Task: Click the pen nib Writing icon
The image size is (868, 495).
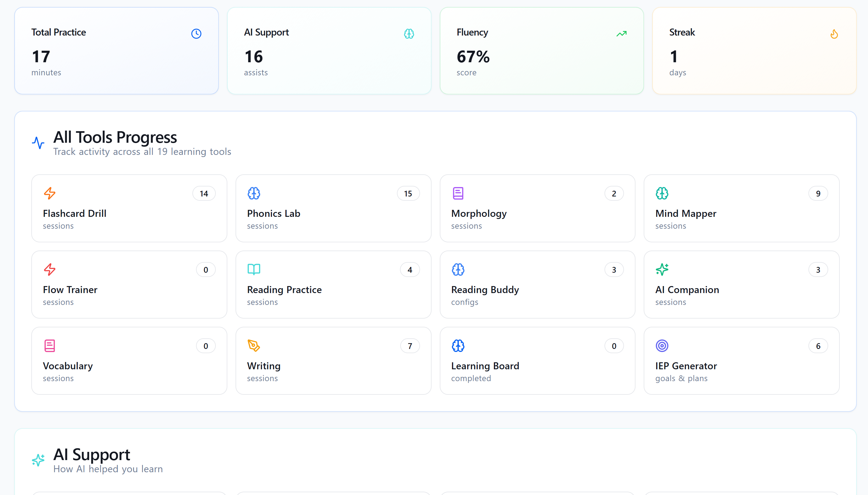Action: (254, 345)
